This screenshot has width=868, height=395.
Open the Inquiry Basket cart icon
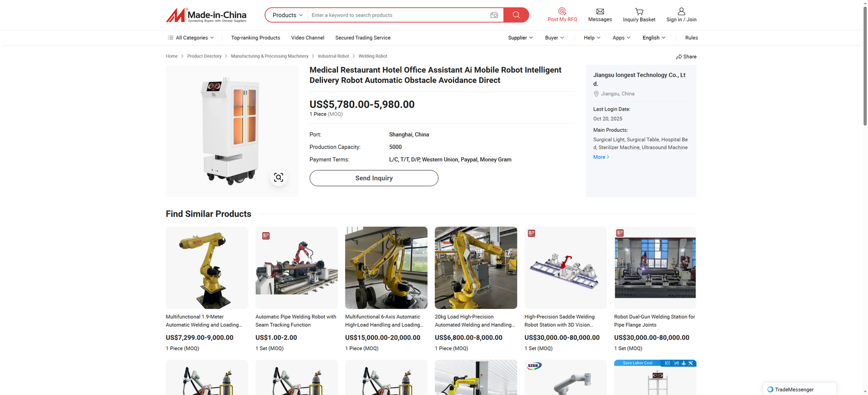pyautogui.click(x=639, y=11)
